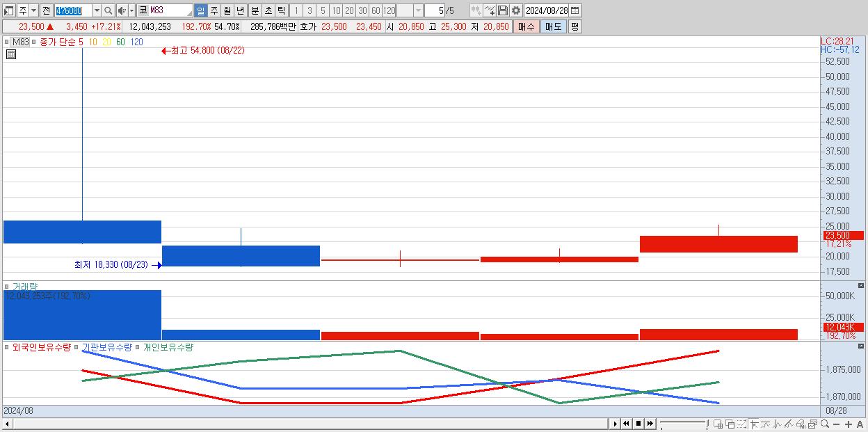Click the date field showing 2024/08/28
868x432 pixels.
[546, 10]
